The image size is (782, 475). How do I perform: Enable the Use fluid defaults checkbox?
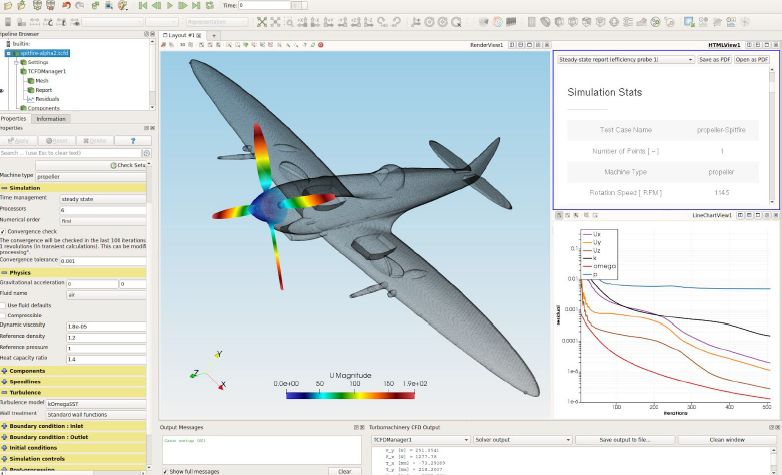click(3, 305)
